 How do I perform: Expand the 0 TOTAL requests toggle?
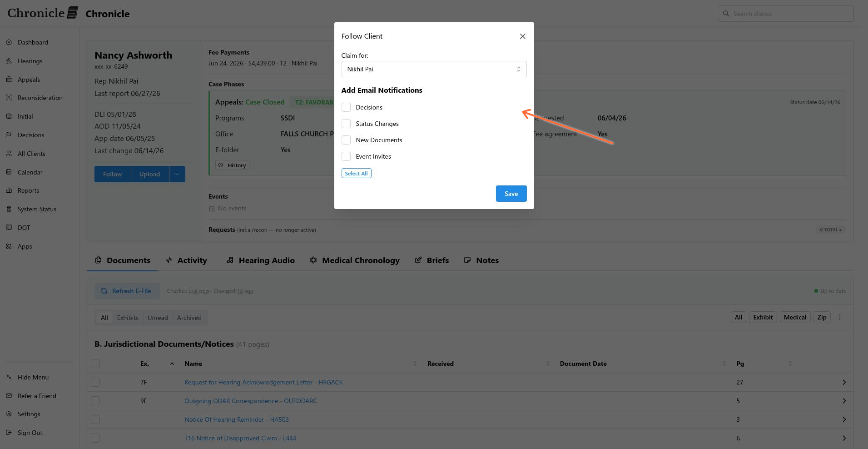pos(831,229)
